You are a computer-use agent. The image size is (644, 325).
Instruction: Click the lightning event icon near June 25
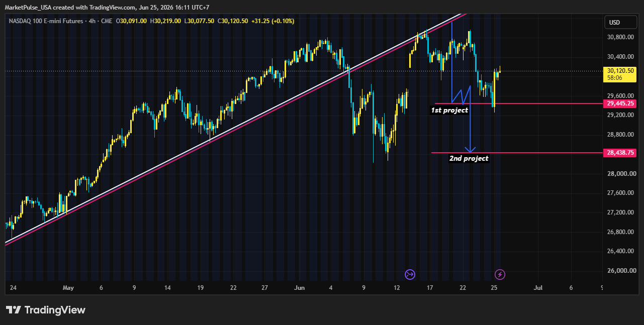[x=500, y=274]
